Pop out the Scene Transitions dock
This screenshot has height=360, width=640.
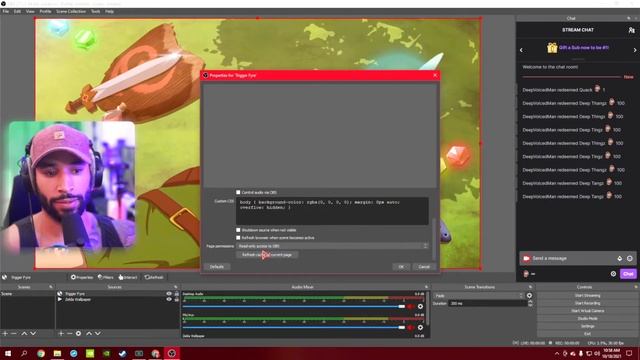(x=530, y=287)
